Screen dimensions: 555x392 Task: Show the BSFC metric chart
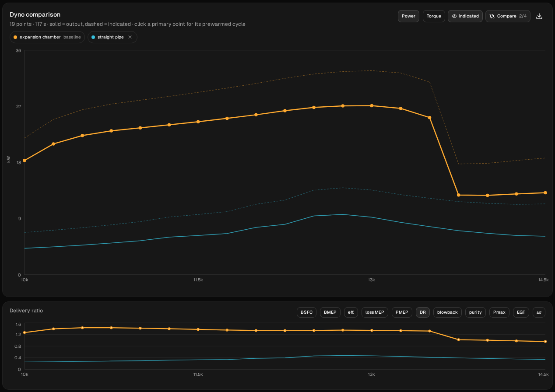(x=307, y=312)
